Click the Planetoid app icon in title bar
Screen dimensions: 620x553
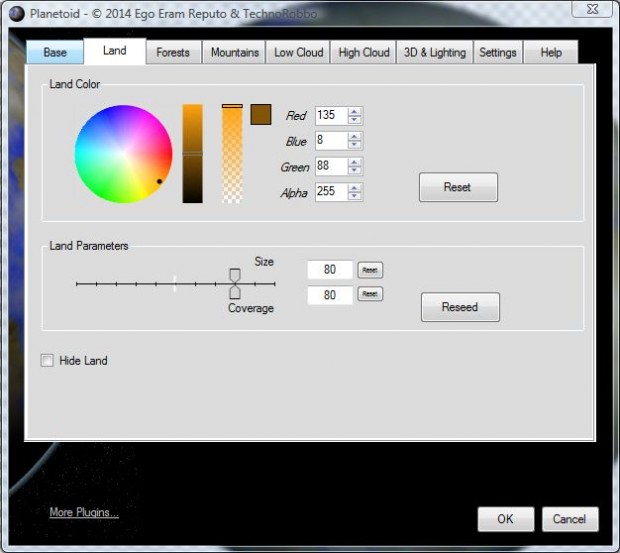click(x=15, y=14)
